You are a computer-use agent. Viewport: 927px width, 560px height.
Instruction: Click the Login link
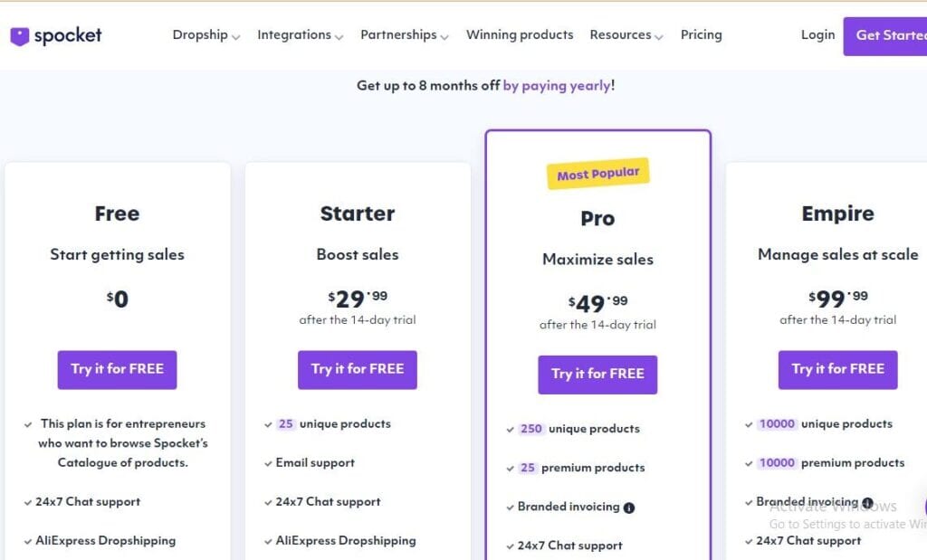[817, 35]
